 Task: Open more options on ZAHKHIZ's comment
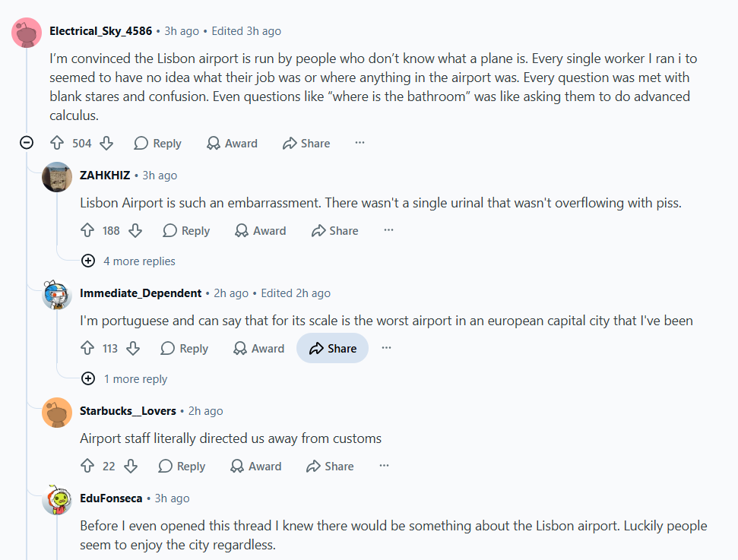(388, 230)
